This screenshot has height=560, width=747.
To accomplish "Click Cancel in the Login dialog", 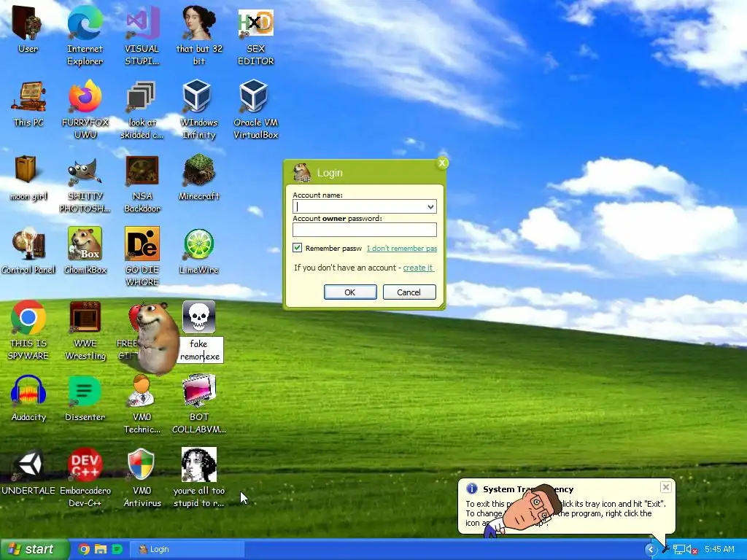I will coord(409,292).
